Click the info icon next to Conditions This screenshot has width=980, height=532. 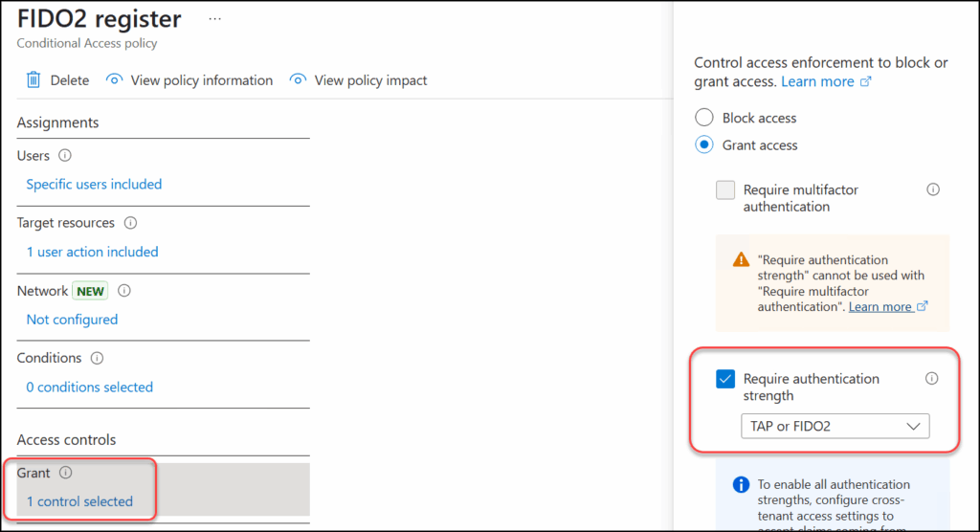[x=97, y=358]
